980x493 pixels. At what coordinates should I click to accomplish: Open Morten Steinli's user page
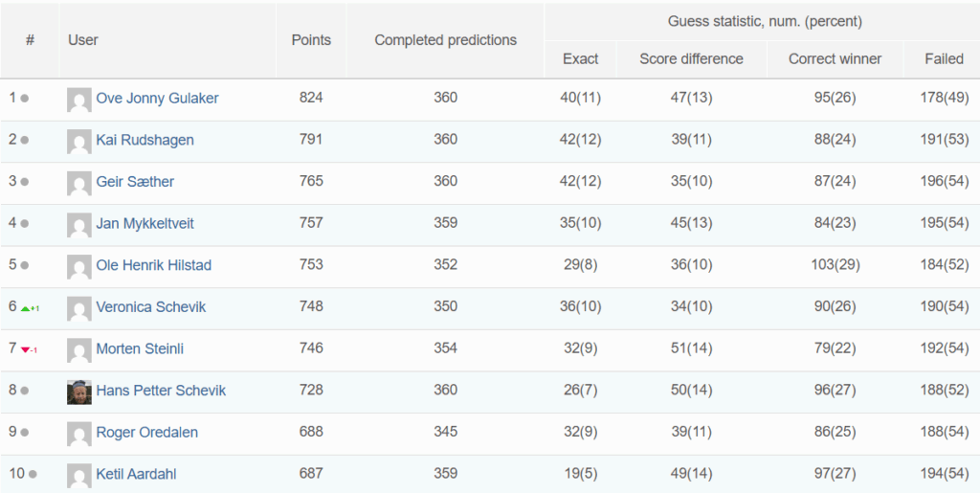pos(140,348)
